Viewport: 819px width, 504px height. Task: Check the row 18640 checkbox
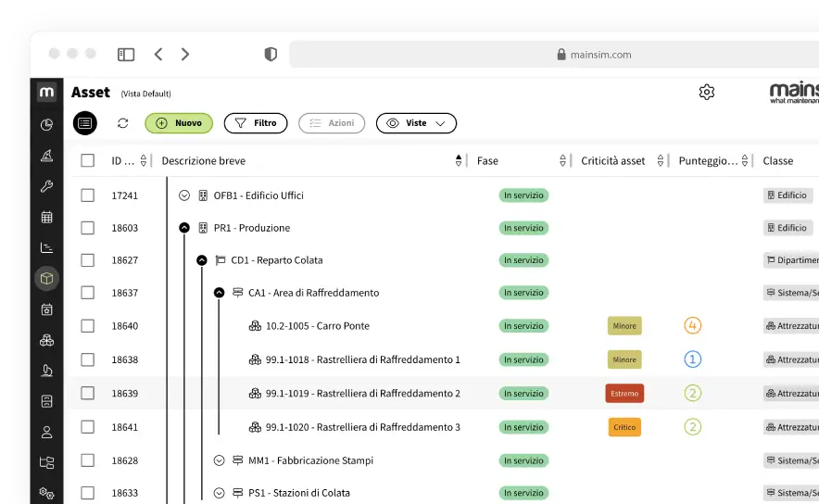(x=88, y=326)
